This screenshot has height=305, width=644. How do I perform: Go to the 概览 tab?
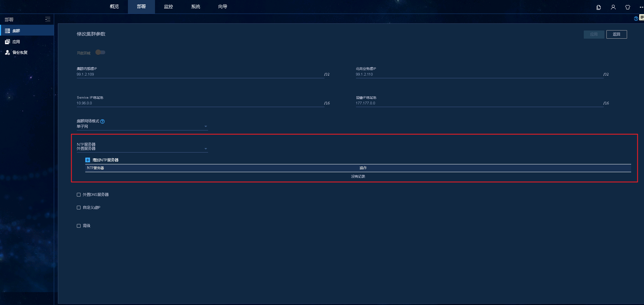[114, 7]
